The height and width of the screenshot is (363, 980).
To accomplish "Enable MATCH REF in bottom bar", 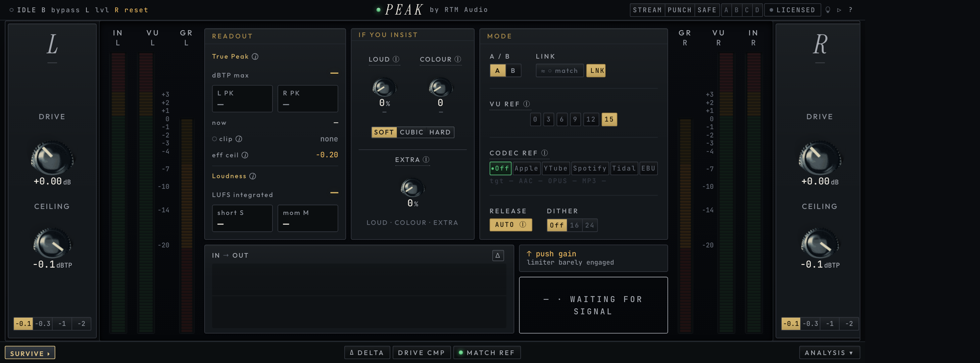I will [x=487, y=352].
